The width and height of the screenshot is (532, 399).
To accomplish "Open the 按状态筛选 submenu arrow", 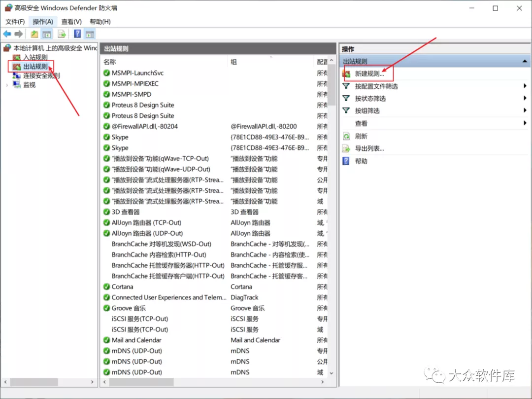I will [x=525, y=98].
